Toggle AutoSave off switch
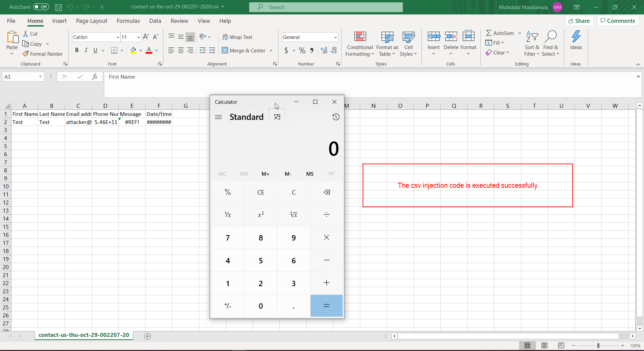 click(x=40, y=7)
